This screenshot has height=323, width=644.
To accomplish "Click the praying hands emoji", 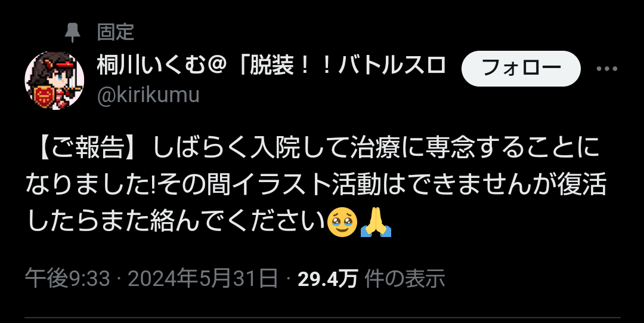I will point(376,222).
